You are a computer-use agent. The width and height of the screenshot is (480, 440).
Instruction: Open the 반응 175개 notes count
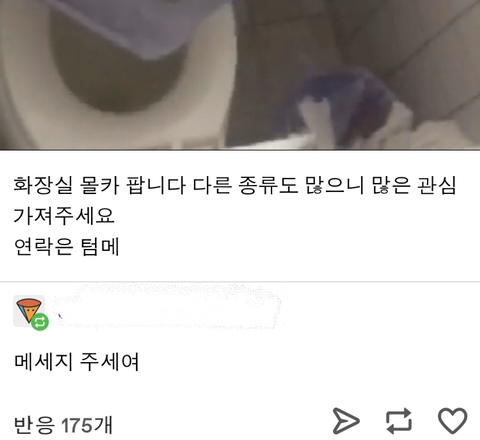tap(63, 425)
